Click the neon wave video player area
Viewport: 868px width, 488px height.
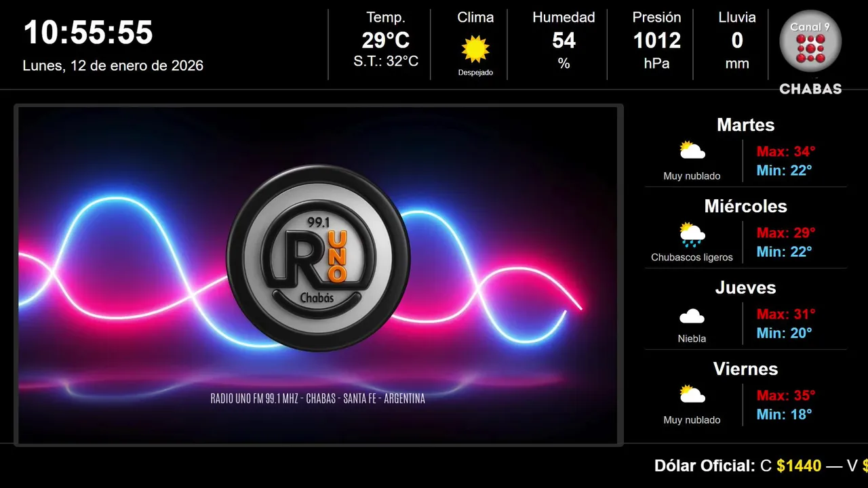click(x=318, y=275)
